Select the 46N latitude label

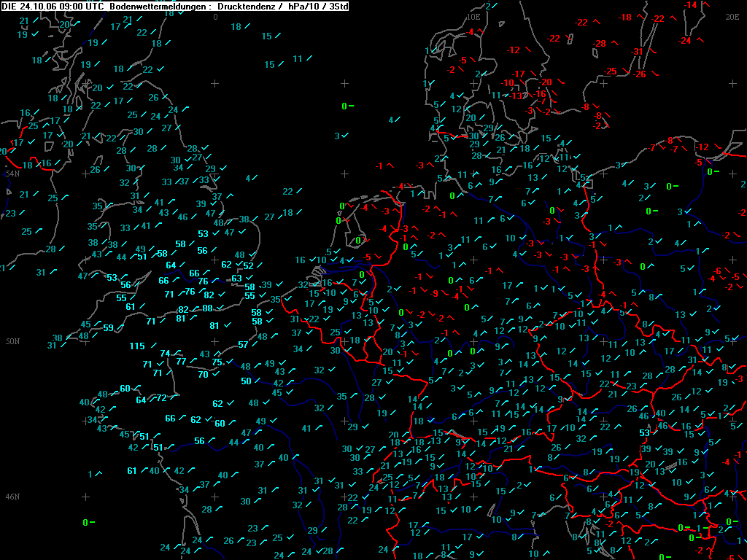point(12,497)
